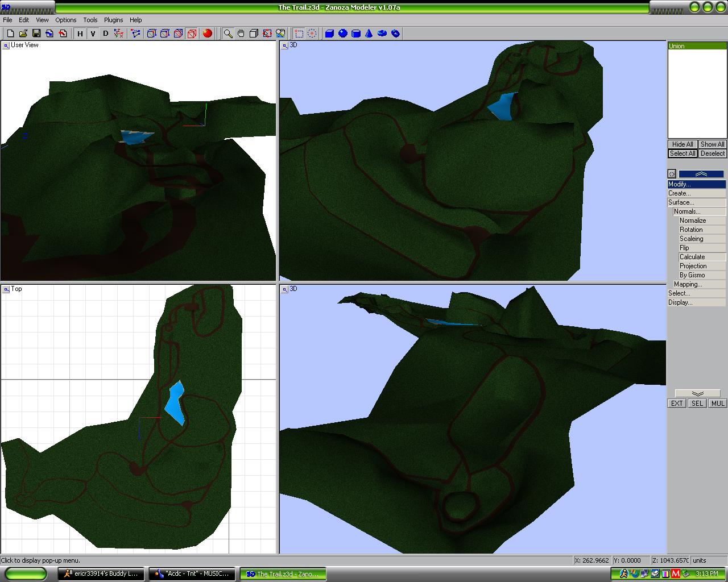Open the Tools menu
The height and width of the screenshot is (582, 728).
pos(90,20)
